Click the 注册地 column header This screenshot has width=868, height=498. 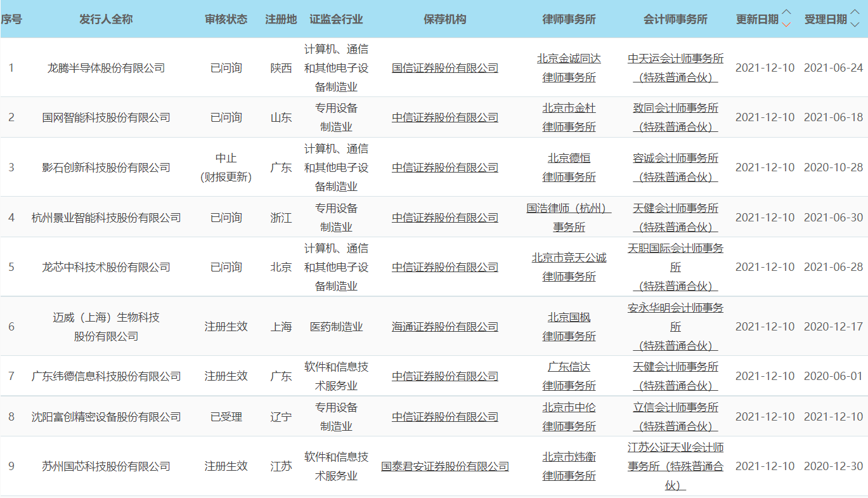coord(281,19)
